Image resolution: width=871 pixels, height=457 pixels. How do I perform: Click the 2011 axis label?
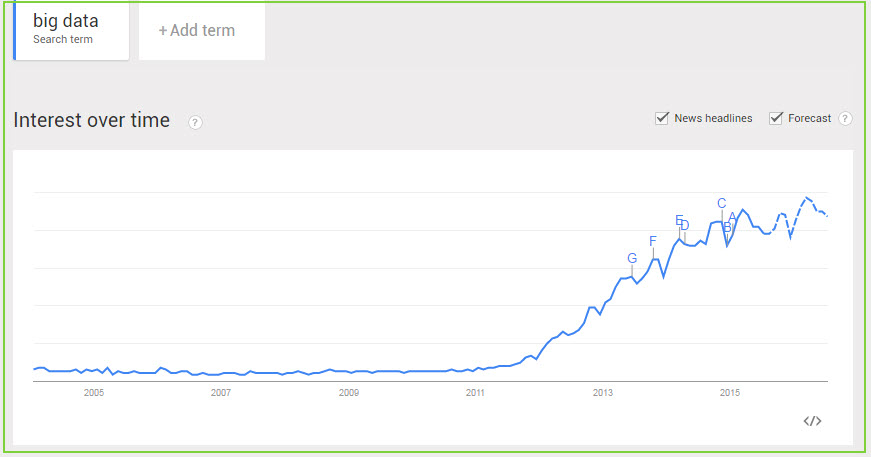coord(475,393)
